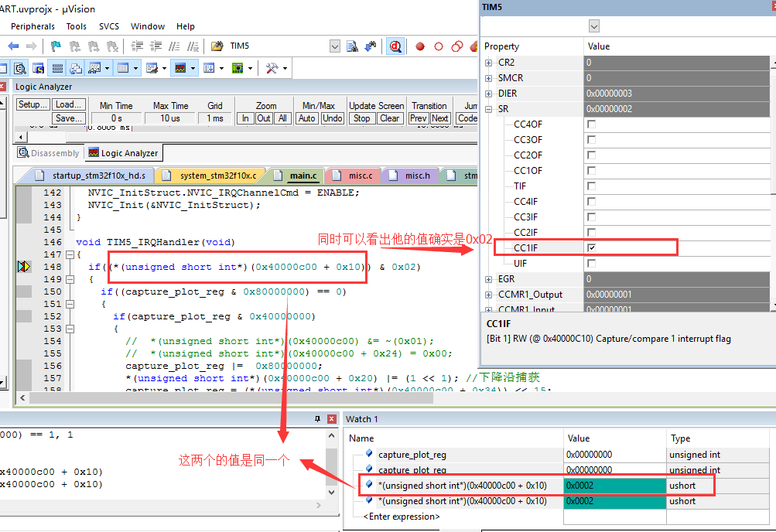Expand the SMCR register node

coord(488,78)
